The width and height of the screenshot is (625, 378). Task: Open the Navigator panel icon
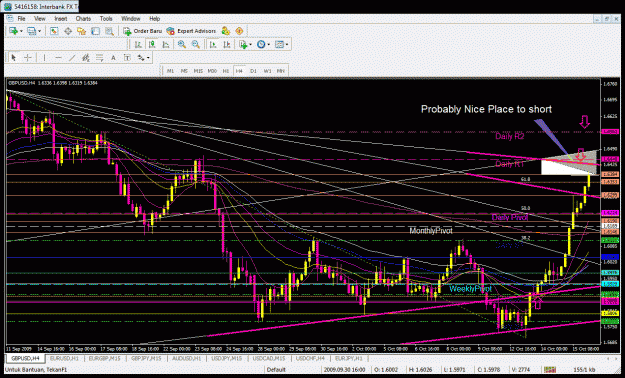click(x=81, y=31)
